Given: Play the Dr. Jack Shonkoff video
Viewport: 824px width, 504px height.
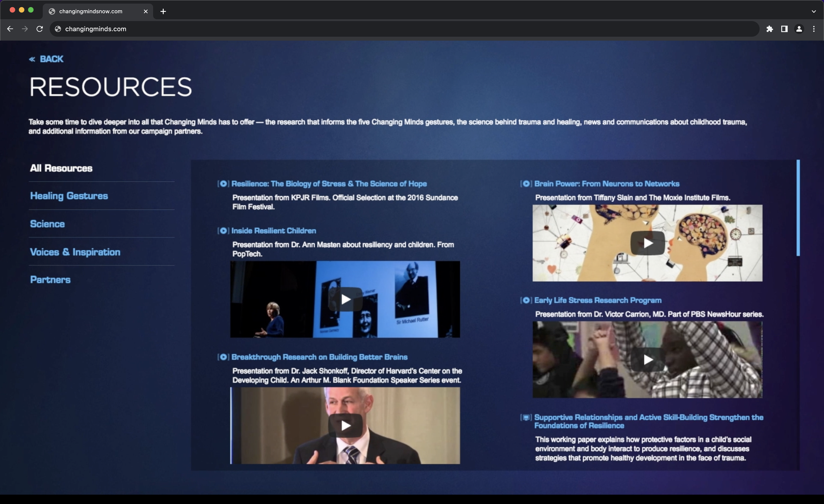Looking at the screenshot, I should (x=345, y=426).
